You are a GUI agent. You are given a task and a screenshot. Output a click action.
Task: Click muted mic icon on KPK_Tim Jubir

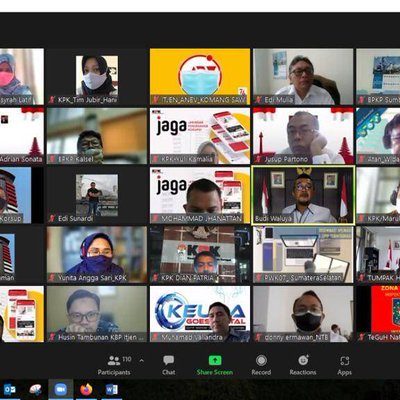[x=52, y=100]
